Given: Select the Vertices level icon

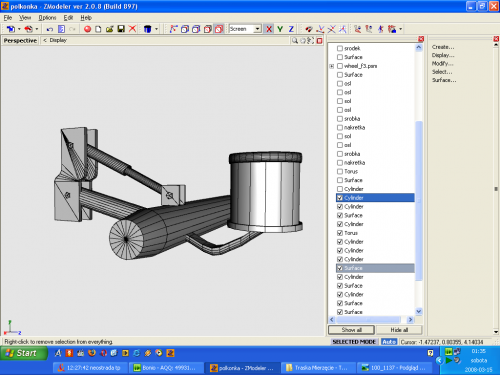Looking at the screenshot, I should [174, 29].
